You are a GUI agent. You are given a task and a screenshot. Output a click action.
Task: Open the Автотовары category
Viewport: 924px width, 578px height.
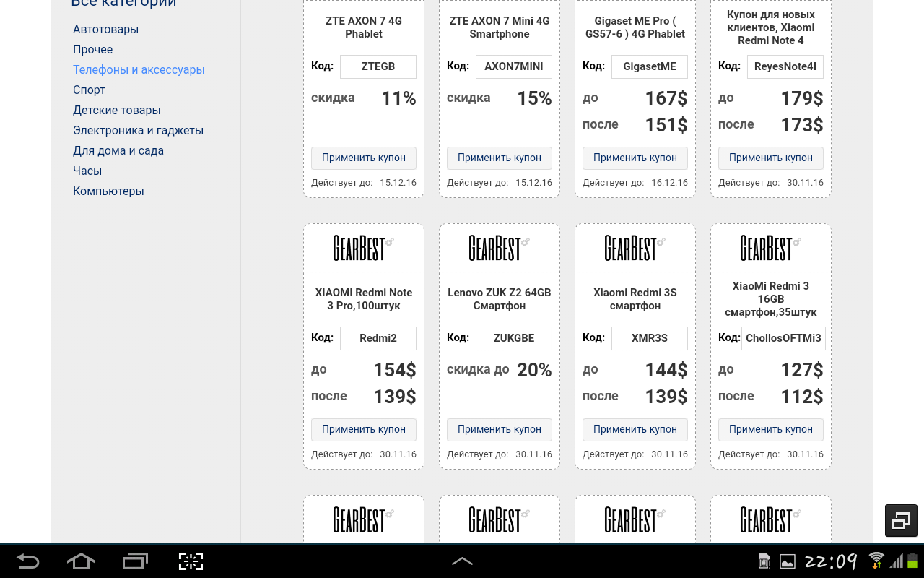click(105, 29)
